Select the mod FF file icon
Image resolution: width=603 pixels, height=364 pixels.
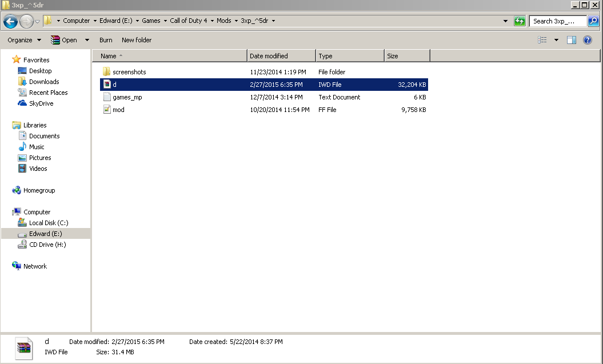(106, 110)
